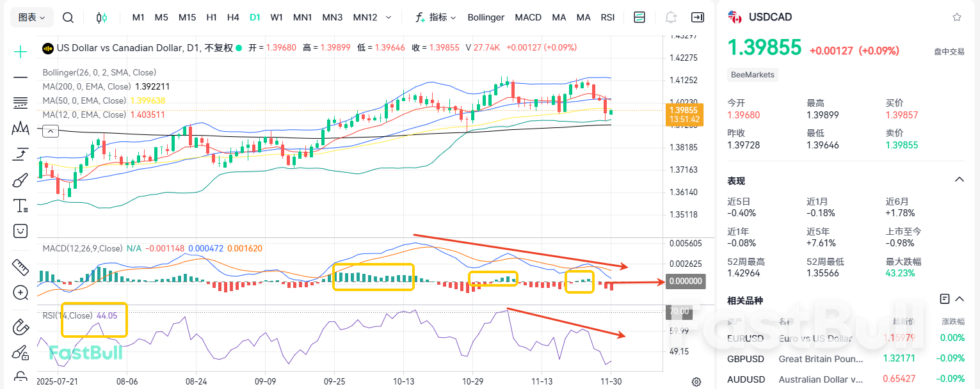Screen dimensions: 980x389
Task: Create a price alert with the bell icon
Action: (671, 17)
